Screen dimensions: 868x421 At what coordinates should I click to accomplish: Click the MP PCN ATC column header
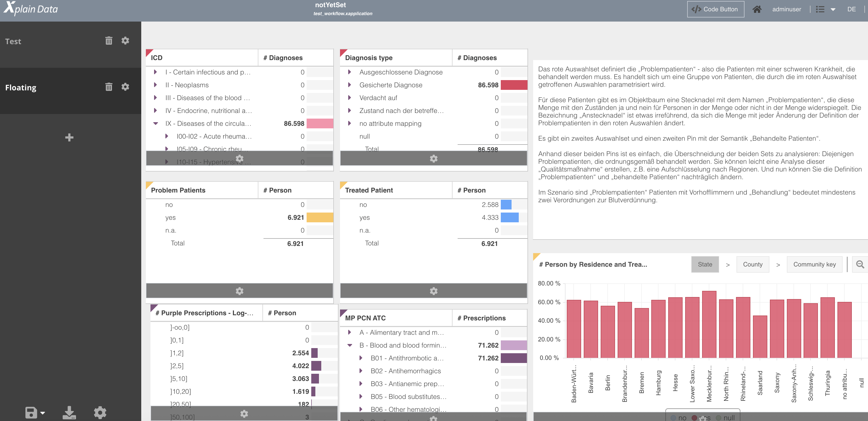pyautogui.click(x=396, y=318)
